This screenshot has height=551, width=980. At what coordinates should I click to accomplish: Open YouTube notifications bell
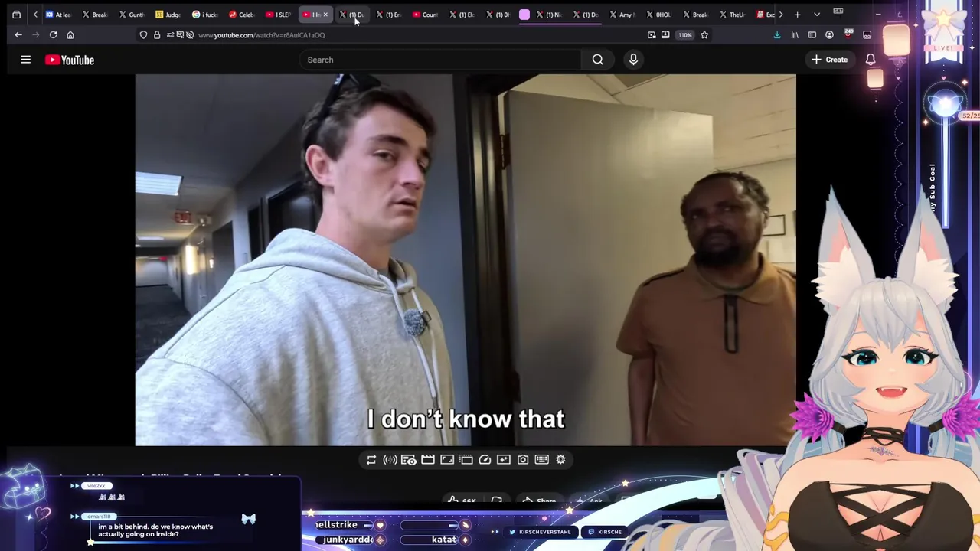871,60
